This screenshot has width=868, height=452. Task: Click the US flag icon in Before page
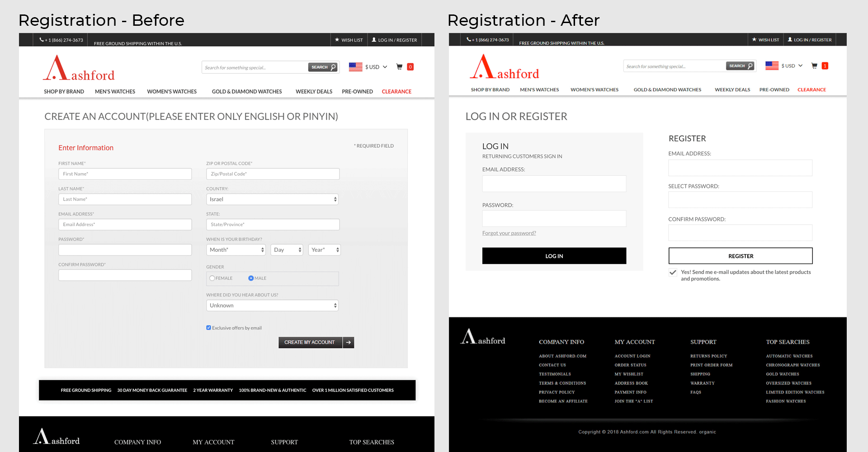pos(355,67)
